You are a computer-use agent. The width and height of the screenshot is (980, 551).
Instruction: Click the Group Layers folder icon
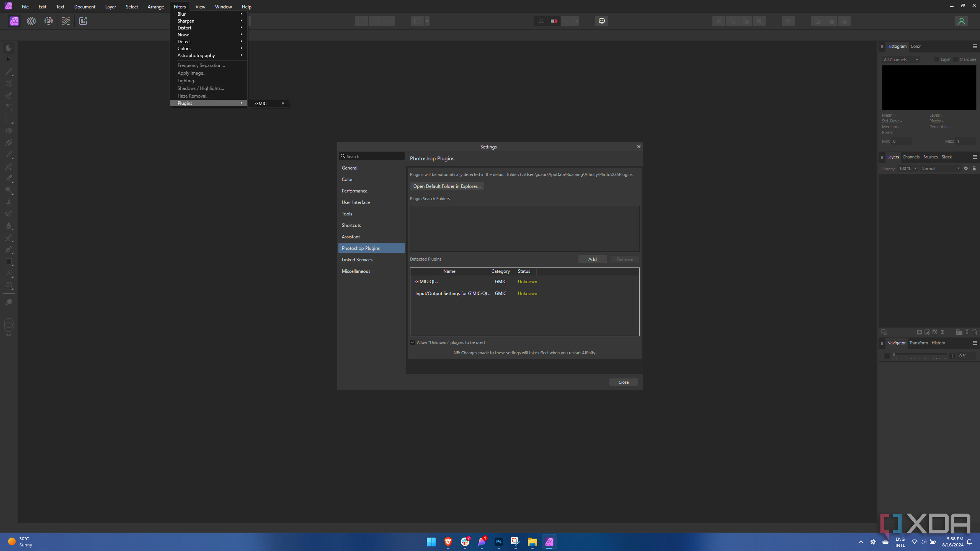959,332
